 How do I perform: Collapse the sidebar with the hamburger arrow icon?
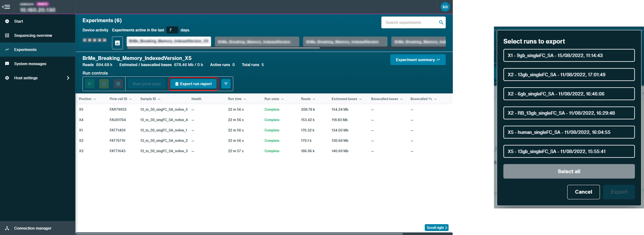click(6, 7)
